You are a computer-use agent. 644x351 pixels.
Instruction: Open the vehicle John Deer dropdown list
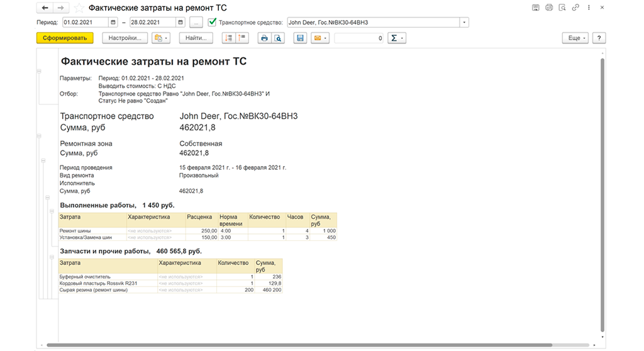(x=464, y=23)
